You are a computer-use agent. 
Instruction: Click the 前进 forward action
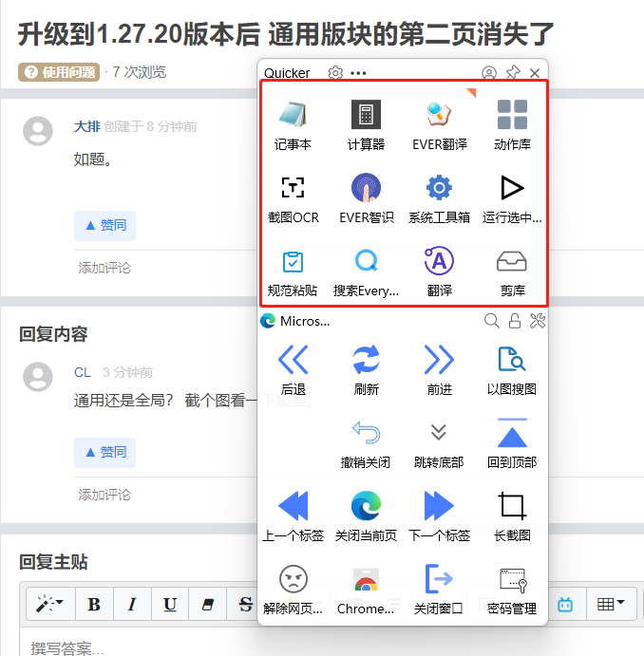coord(439,370)
